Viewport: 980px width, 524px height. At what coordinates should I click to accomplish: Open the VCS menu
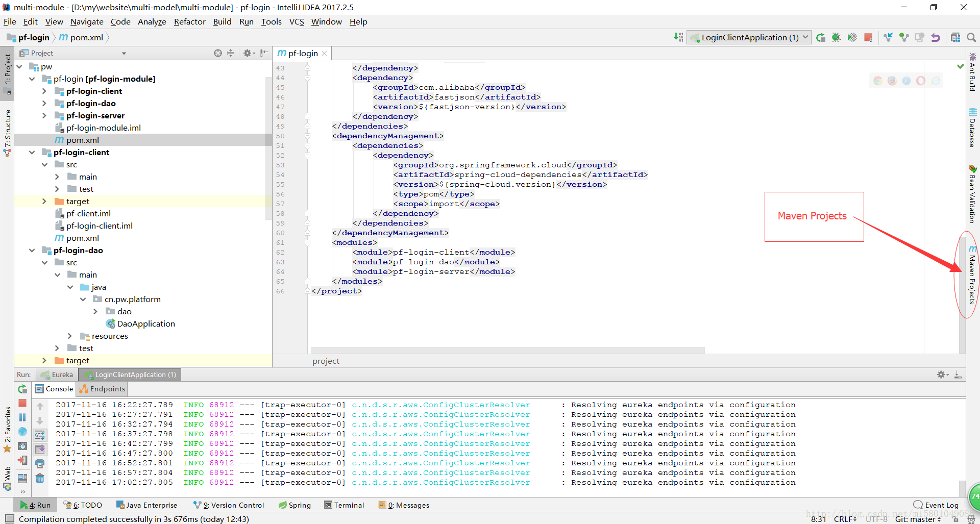click(297, 21)
